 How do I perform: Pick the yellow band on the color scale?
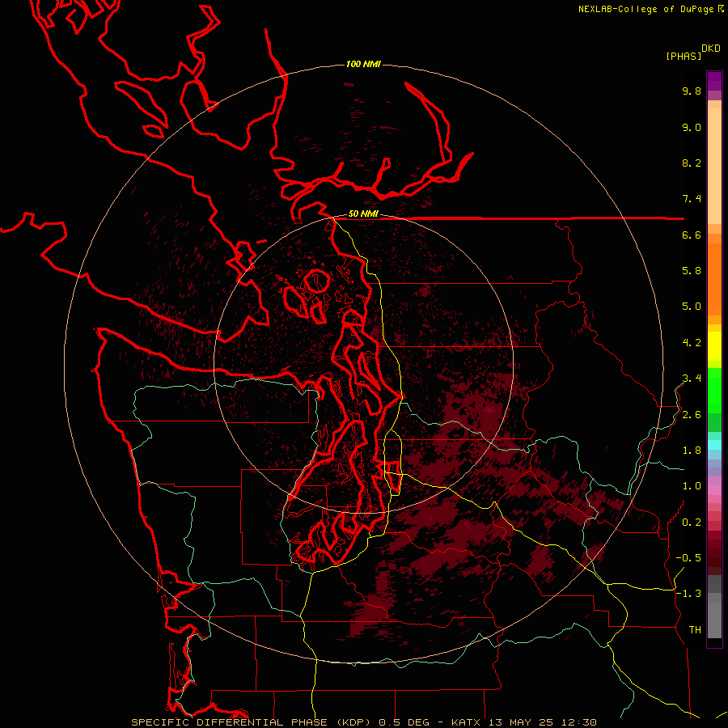[x=714, y=346]
